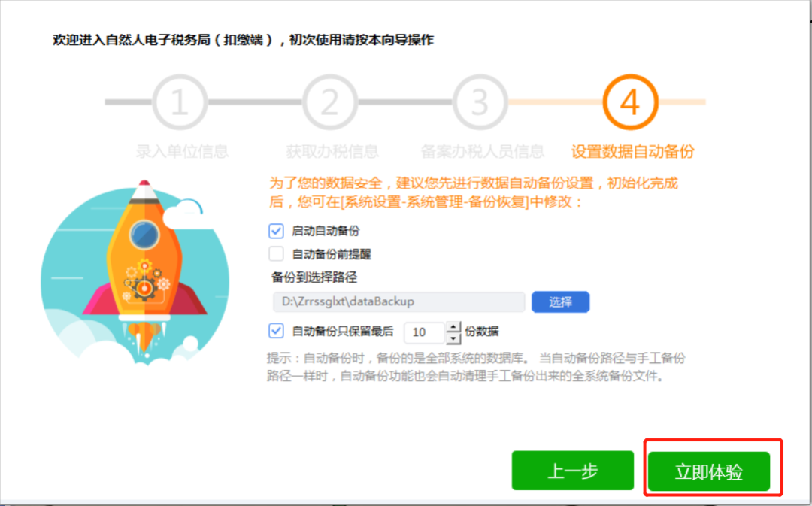Click the orange notice 为了您的数据安全
Image resolution: width=812 pixels, height=506 pixels.
click(474, 192)
